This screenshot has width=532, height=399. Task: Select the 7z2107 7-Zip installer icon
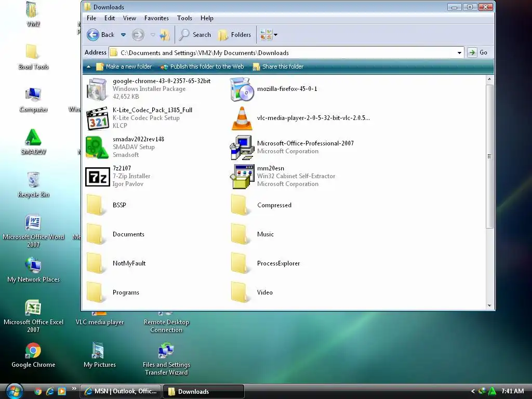97,177
